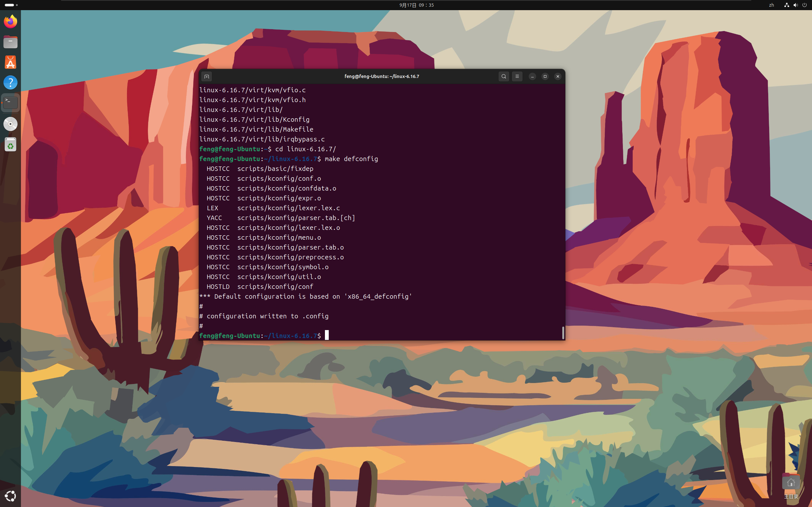Switch input source via zh indicator
The height and width of the screenshot is (507, 812).
771,5
